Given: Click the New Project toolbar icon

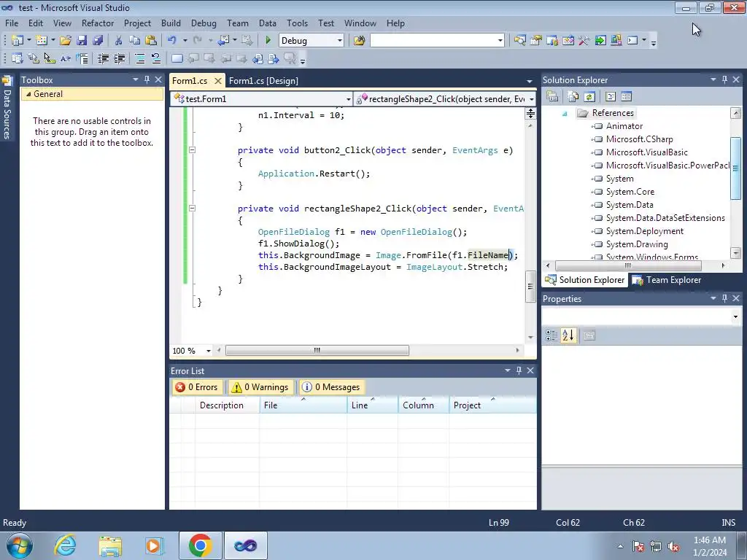Looking at the screenshot, I should pos(18,41).
